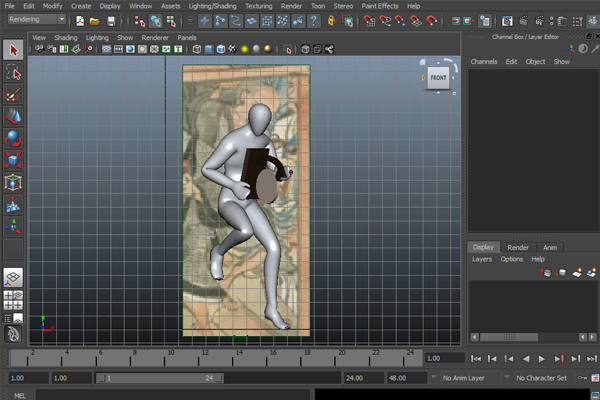
Task: Choose the Lasso select tool
Action: point(13,72)
